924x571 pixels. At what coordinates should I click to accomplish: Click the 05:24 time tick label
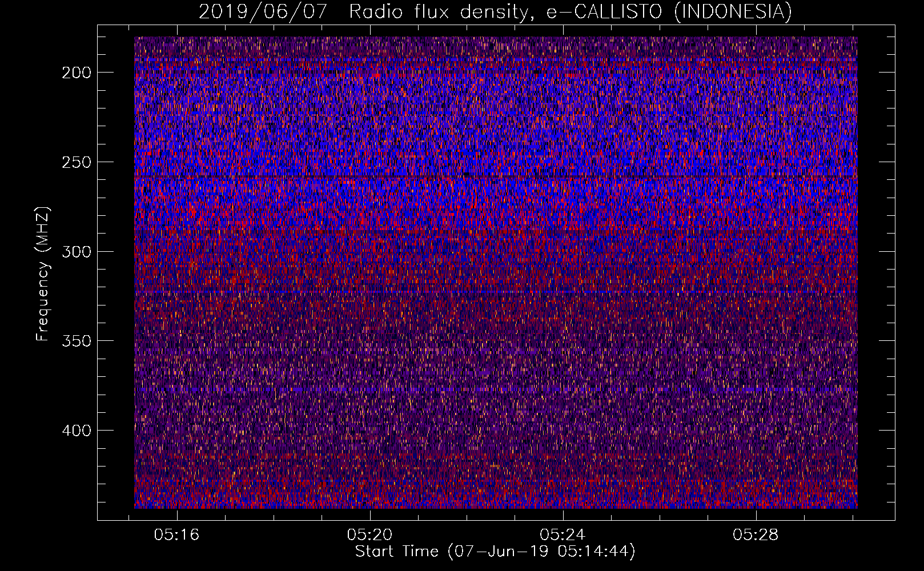[x=563, y=535]
